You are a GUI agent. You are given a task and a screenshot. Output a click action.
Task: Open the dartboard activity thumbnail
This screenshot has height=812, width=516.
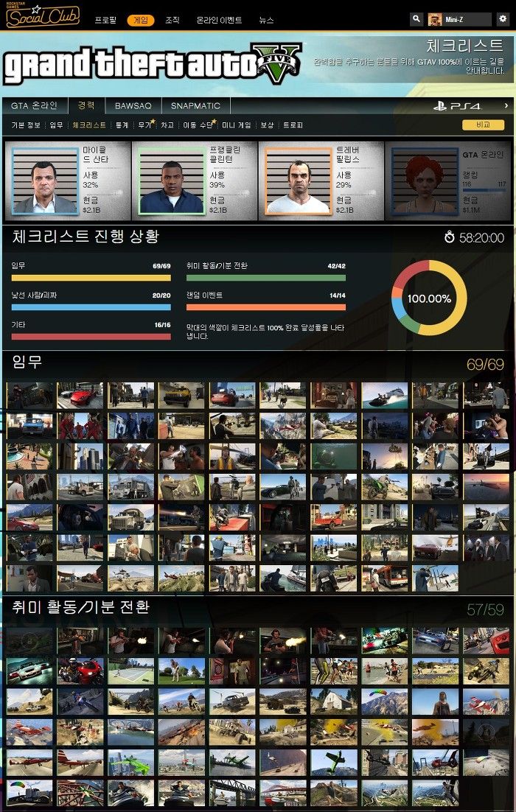pyautogui.click(x=232, y=671)
